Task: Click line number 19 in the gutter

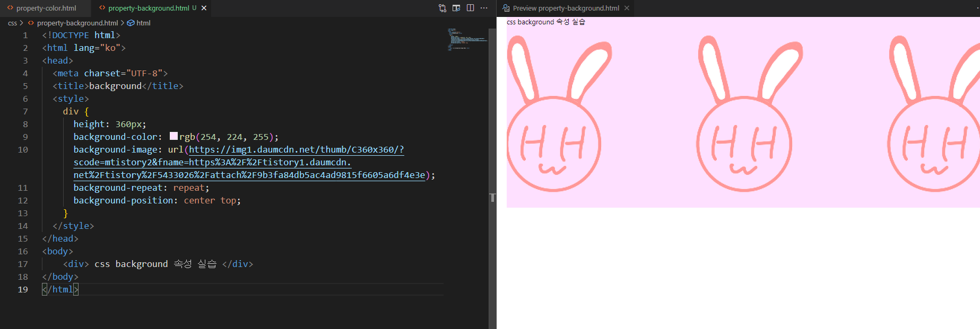Action: pos(23,289)
